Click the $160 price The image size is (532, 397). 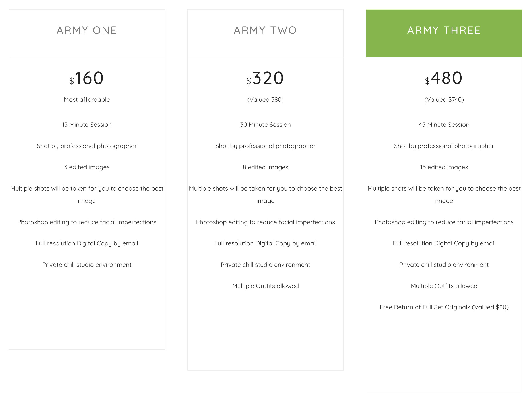coord(87,78)
